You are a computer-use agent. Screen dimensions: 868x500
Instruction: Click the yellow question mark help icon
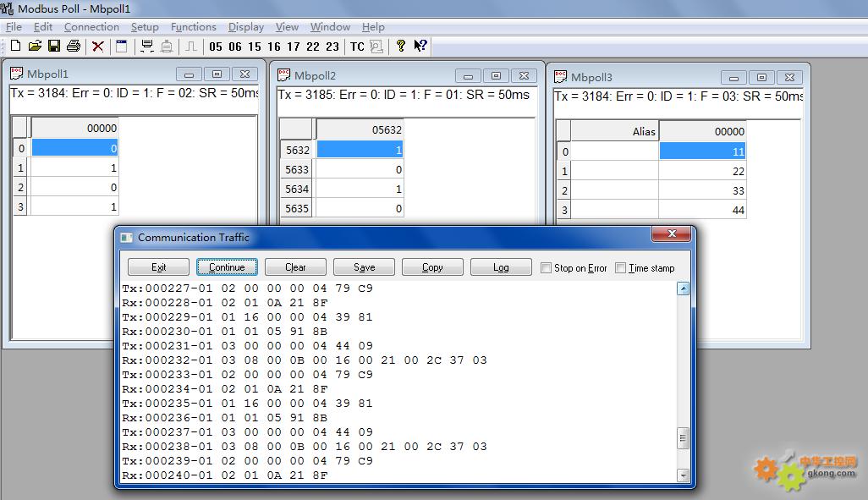(x=401, y=46)
